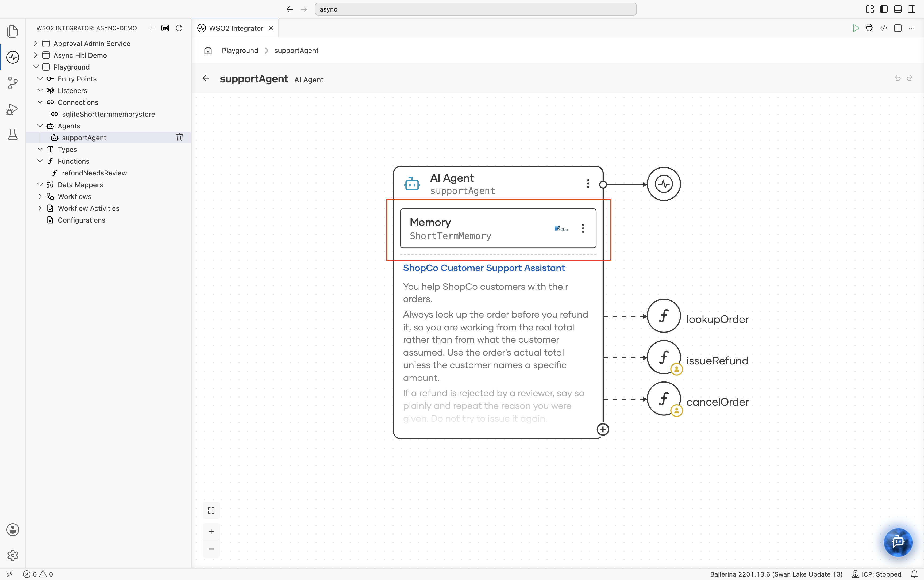Screen dimensions: 924x580
Task: Click the issueRefund function tool node
Action: [x=664, y=357]
